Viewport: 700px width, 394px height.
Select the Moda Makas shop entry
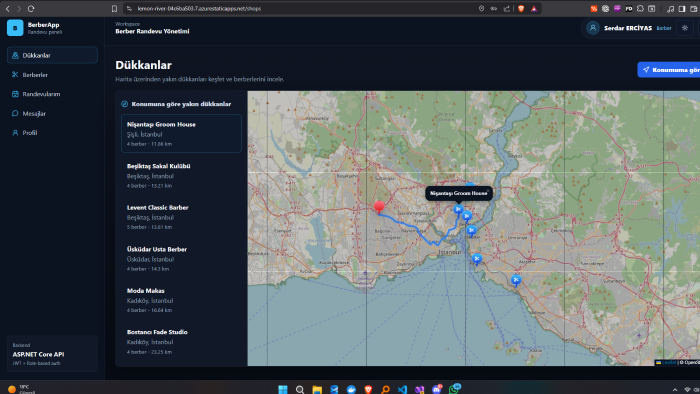tap(181, 300)
